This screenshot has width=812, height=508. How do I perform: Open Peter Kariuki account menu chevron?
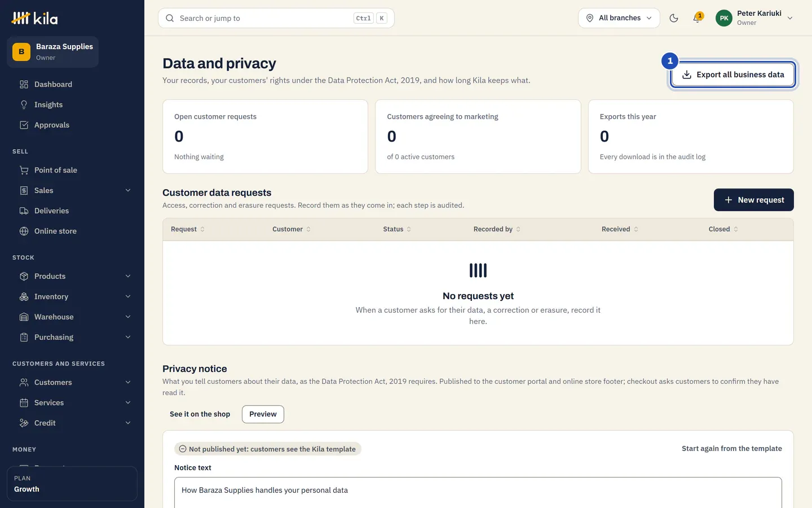click(790, 18)
